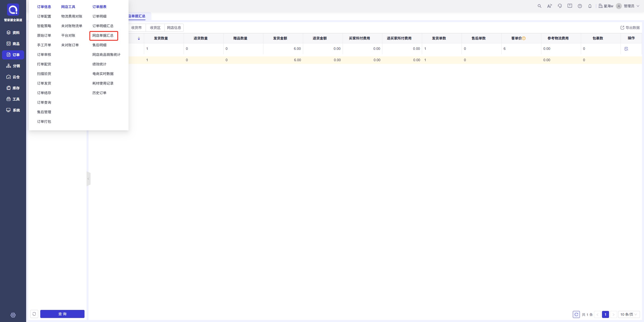The height and width of the screenshot is (322, 644).
Task: Open 打单配货 menu item
Action: pos(44,64)
